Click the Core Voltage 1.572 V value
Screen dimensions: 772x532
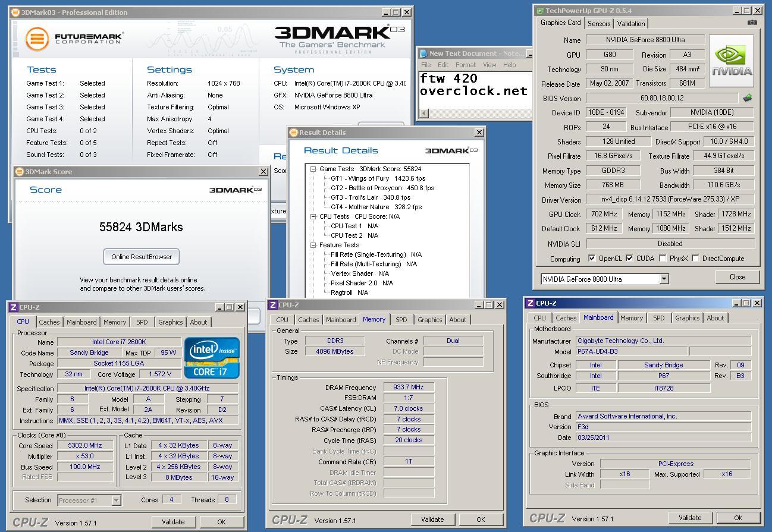pos(159,374)
